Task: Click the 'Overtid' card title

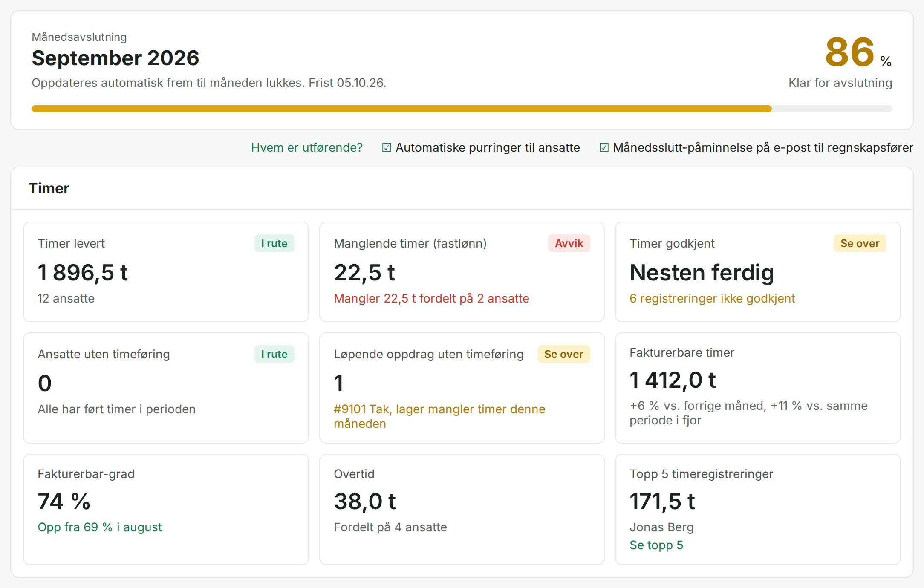Action: tap(354, 474)
